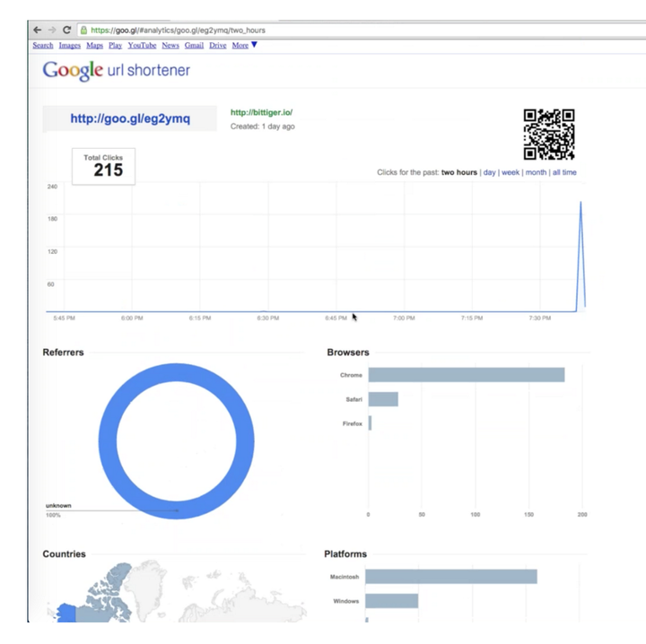Click the Created: 1 day ago text
646x644 pixels.
[262, 126]
